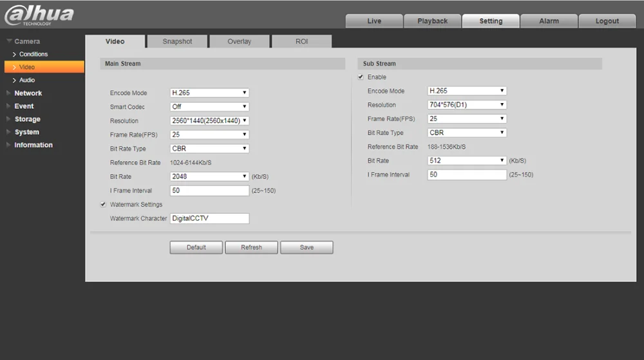The image size is (644, 360).
Task: Open the Smart Codec dropdown
Action: pyautogui.click(x=209, y=107)
